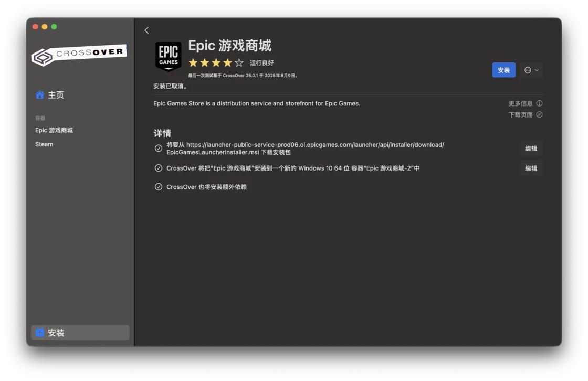Open the link icon beside 下载页面
The height and width of the screenshot is (381, 588).
(x=540, y=114)
